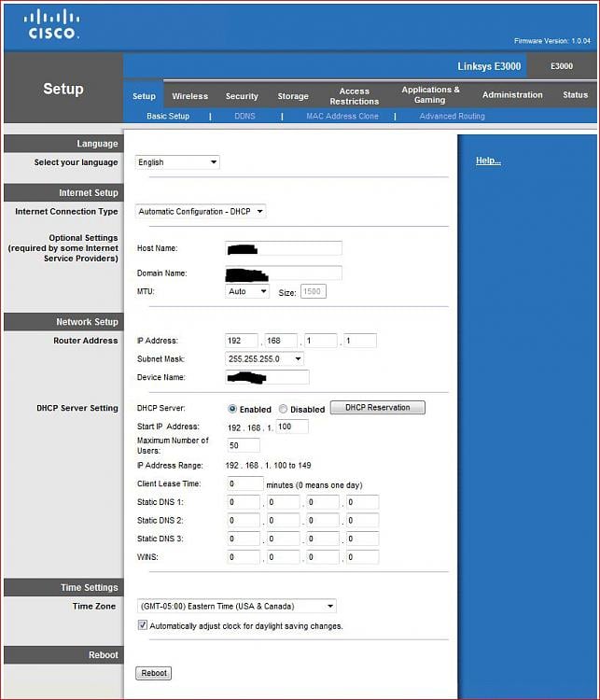Screen dimensions: 600x700
Task: Open the Wireless tab
Action: point(189,96)
